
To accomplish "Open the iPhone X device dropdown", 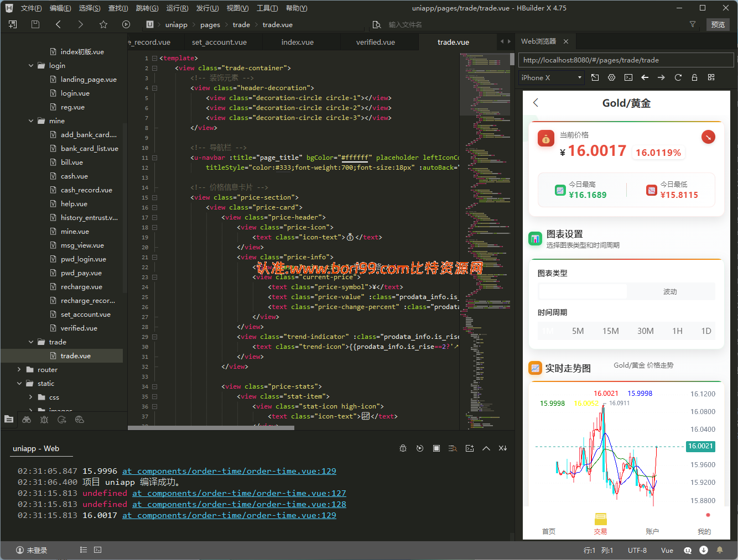I will click(x=552, y=77).
